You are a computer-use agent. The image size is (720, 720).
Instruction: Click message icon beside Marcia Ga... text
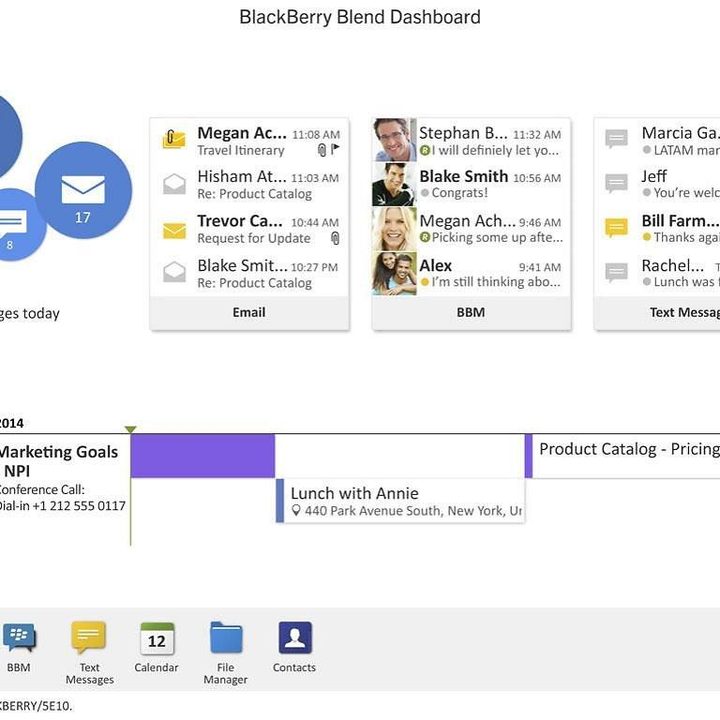[x=616, y=139]
